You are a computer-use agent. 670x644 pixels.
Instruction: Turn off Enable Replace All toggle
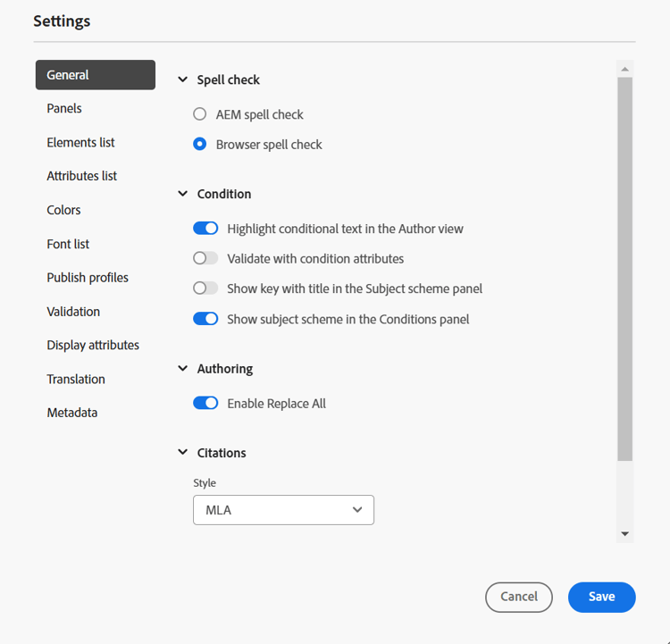[205, 404]
